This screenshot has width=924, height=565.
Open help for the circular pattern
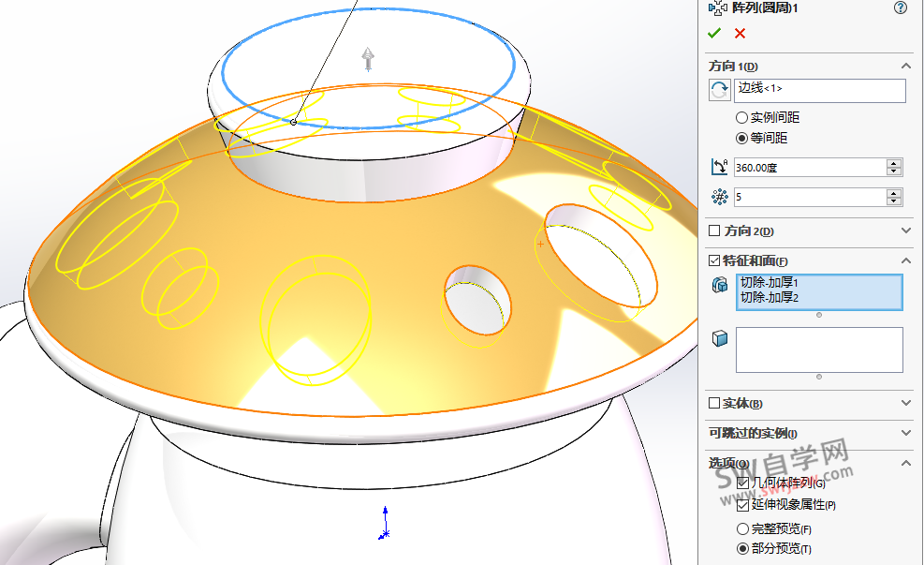[901, 7]
